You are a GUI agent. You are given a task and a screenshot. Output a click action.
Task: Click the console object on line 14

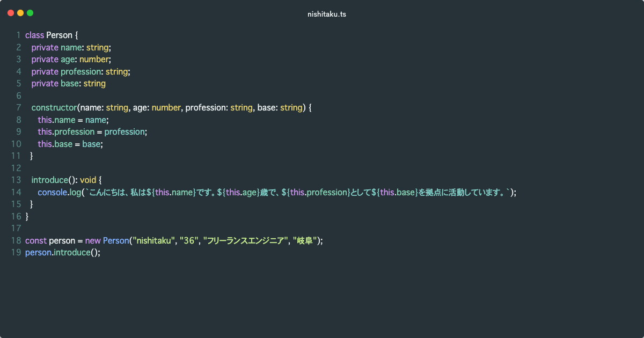pyautogui.click(x=52, y=192)
